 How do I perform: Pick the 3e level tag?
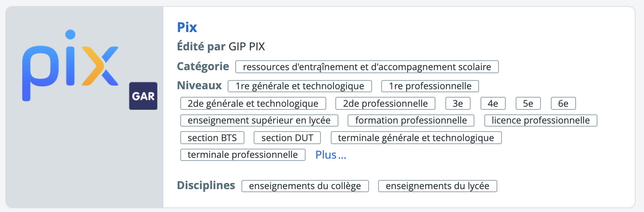point(458,103)
